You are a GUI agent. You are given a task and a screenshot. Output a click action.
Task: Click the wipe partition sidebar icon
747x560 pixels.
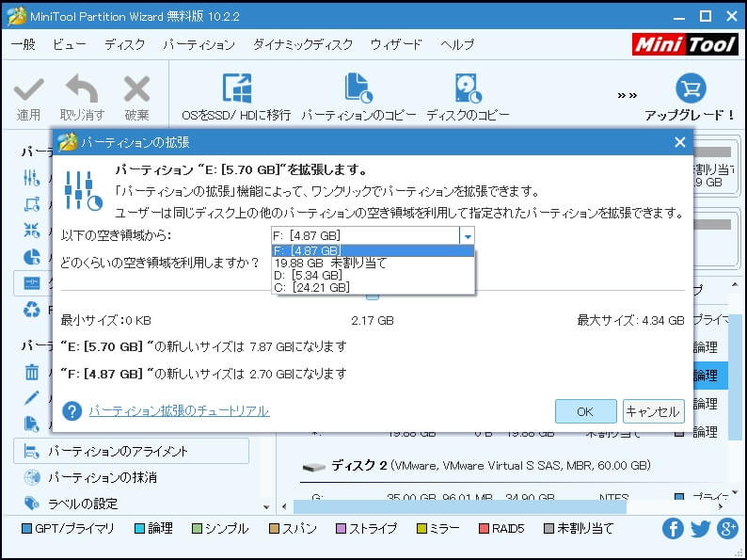(x=31, y=477)
